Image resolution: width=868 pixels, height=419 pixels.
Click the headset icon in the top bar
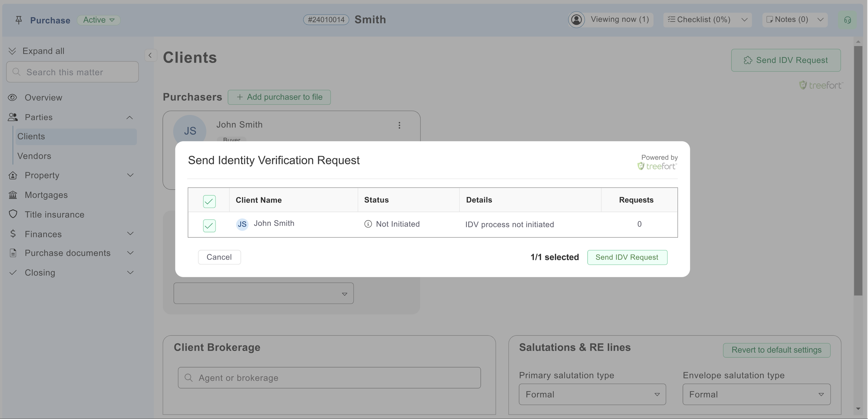pos(847,20)
